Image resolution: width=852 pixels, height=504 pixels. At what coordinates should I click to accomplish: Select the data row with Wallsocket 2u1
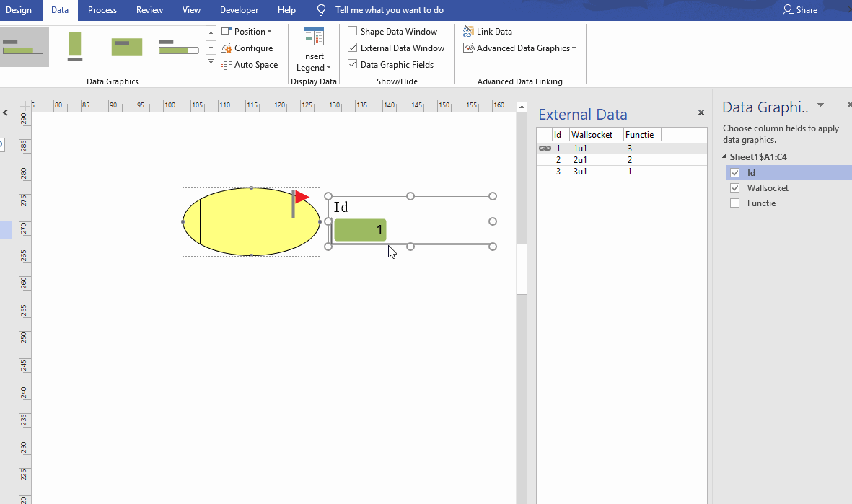tap(622, 159)
